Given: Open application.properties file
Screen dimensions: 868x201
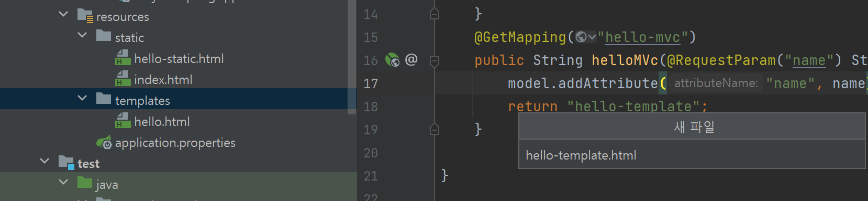Looking at the screenshot, I should [x=175, y=143].
